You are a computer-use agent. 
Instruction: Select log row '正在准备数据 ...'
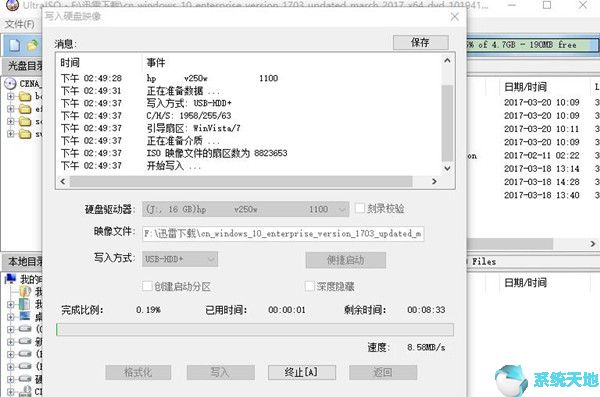[x=183, y=91]
